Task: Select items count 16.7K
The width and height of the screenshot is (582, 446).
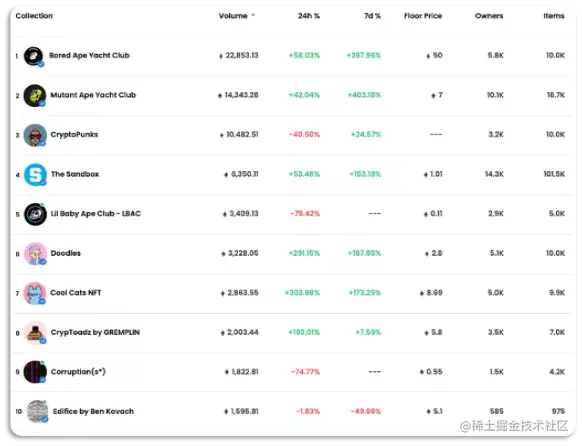Action: coord(556,95)
